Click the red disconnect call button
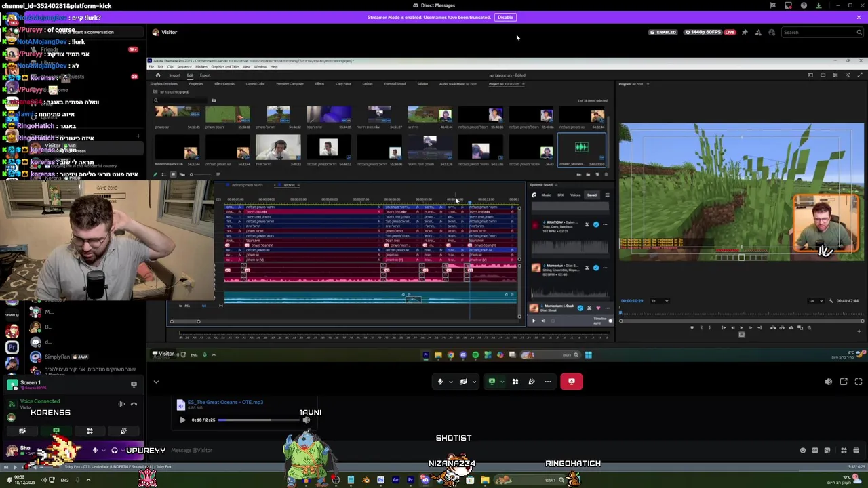This screenshot has height=488, width=868. (x=572, y=382)
